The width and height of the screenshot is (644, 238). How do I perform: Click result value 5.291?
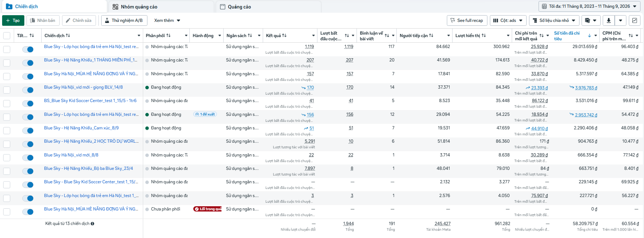310,141
